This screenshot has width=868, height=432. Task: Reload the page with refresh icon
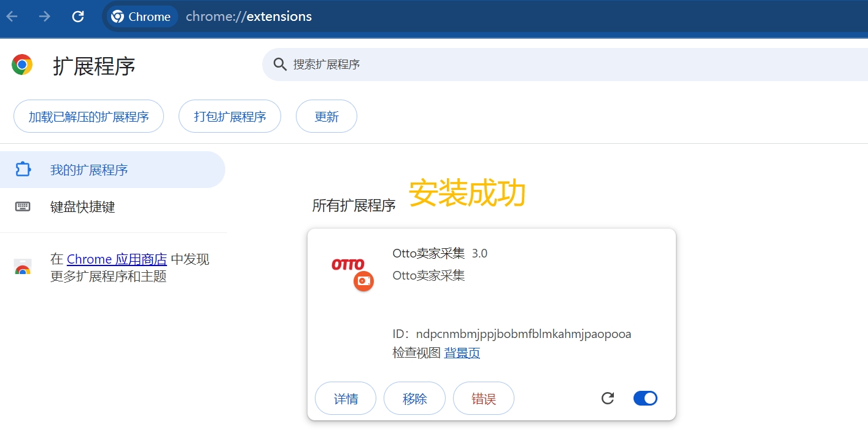(x=78, y=17)
